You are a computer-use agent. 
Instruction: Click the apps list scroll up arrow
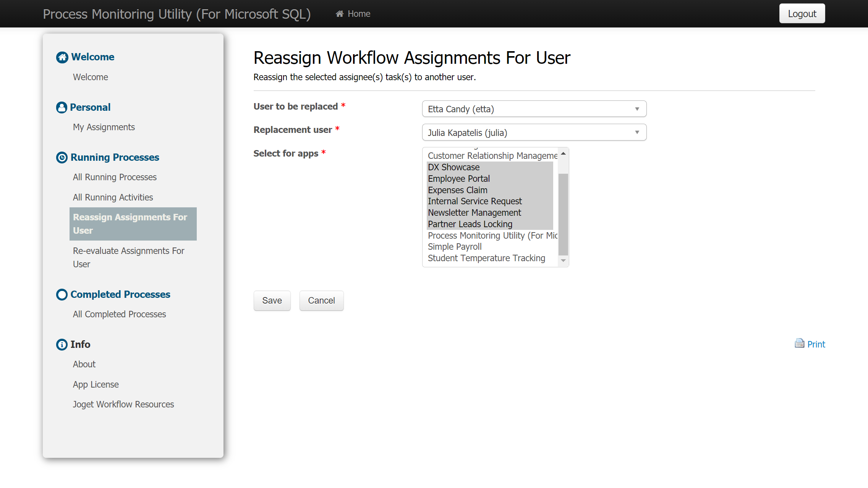point(563,153)
